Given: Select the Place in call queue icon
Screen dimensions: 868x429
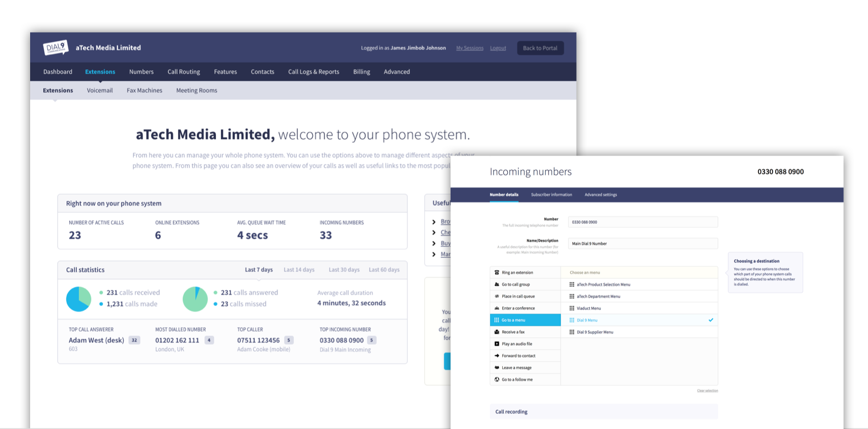Looking at the screenshot, I should [x=497, y=296].
